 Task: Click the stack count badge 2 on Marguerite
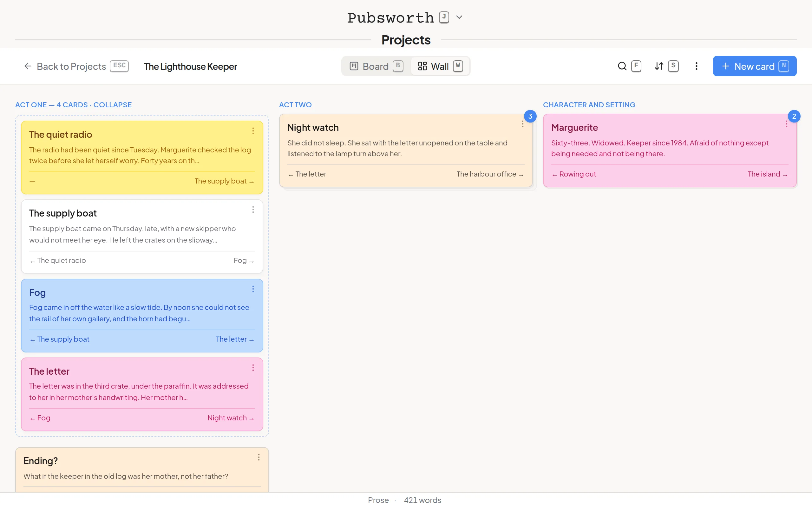point(794,116)
